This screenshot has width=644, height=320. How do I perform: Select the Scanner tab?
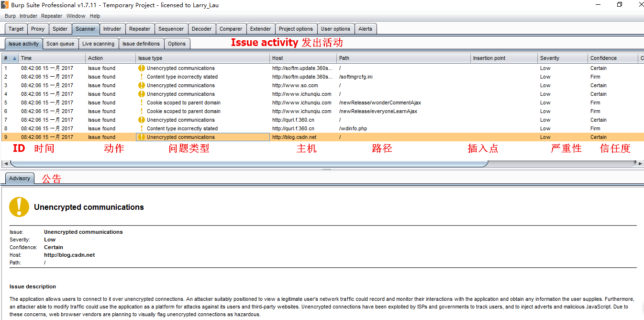click(86, 29)
